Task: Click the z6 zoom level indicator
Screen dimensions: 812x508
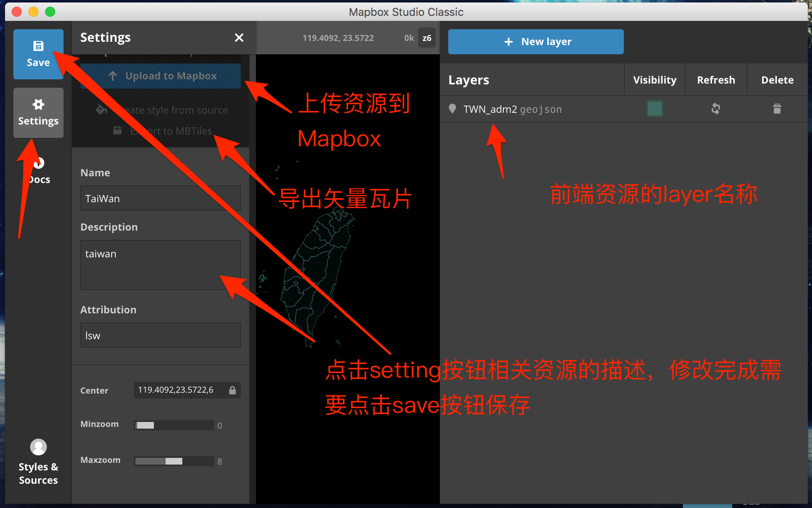Action: (426, 38)
